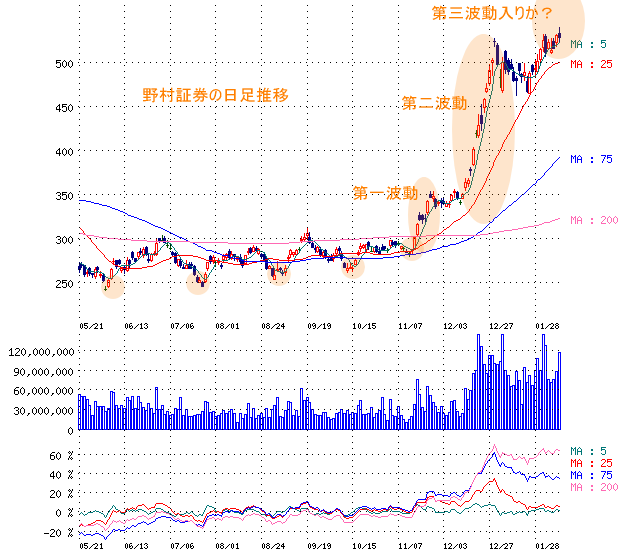Select the 第一波動 annotation label

(x=385, y=193)
